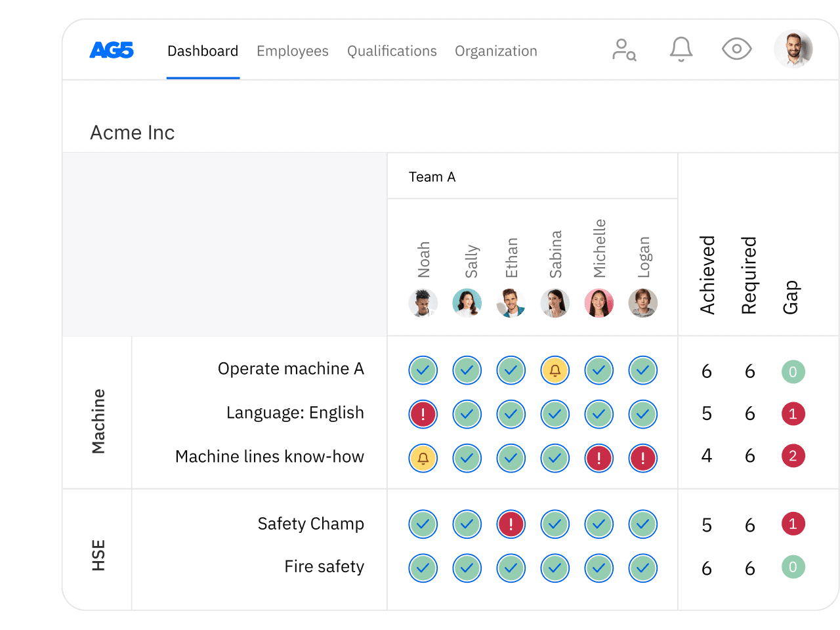Click the red gap badge showing 2
The image size is (840, 630).
[x=793, y=455]
